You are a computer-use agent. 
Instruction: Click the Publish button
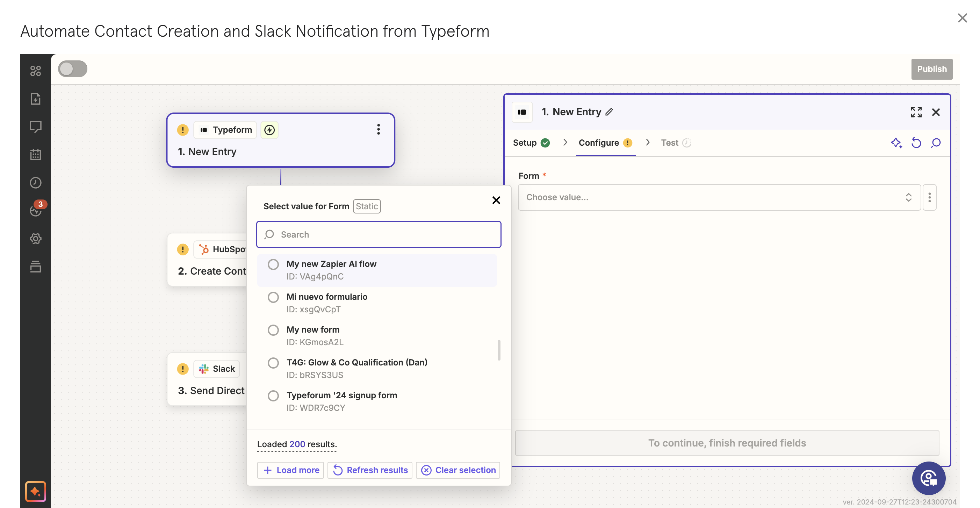point(932,69)
